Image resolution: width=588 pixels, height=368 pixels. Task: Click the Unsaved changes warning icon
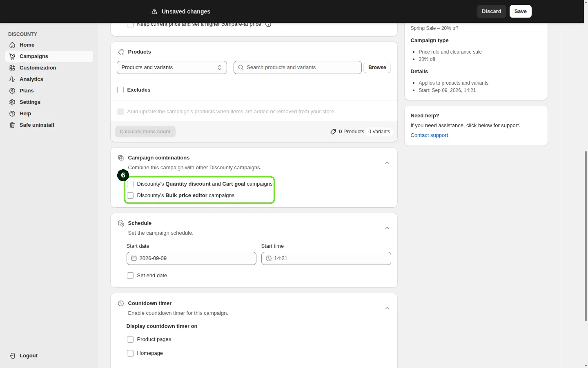coord(154,11)
